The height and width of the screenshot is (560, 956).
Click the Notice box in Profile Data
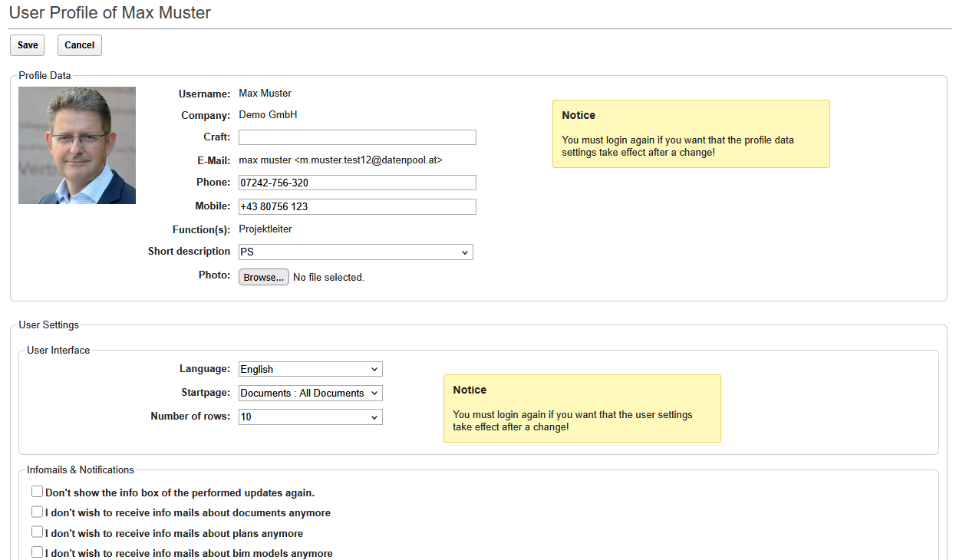point(691,133)
